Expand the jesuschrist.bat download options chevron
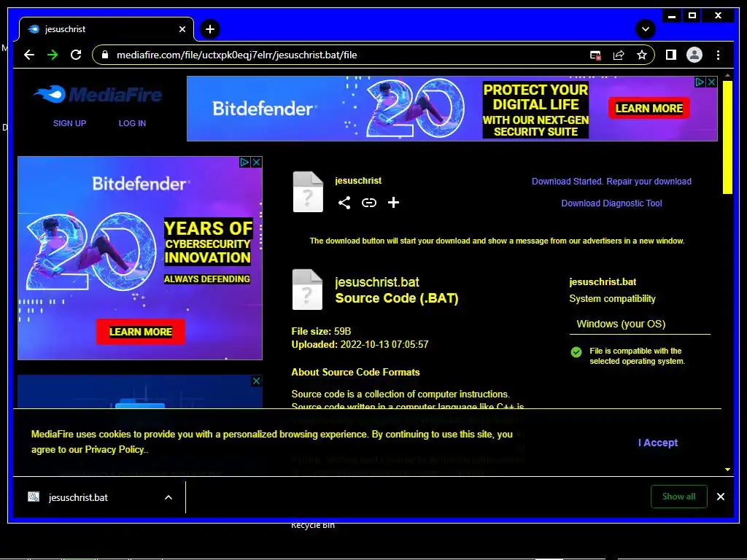Viewport: 747px width, 560px height. (169, 497)
